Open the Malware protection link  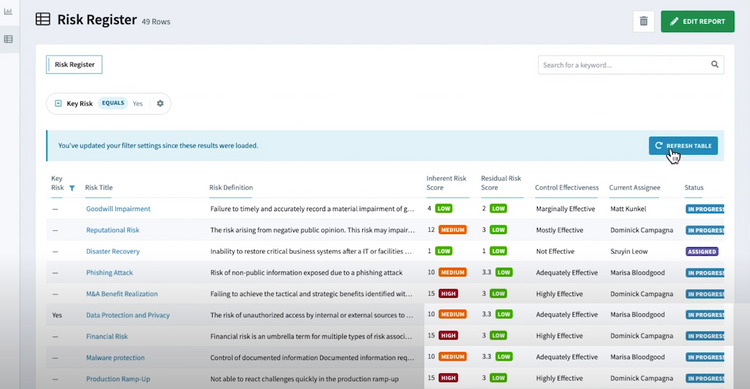115,357
